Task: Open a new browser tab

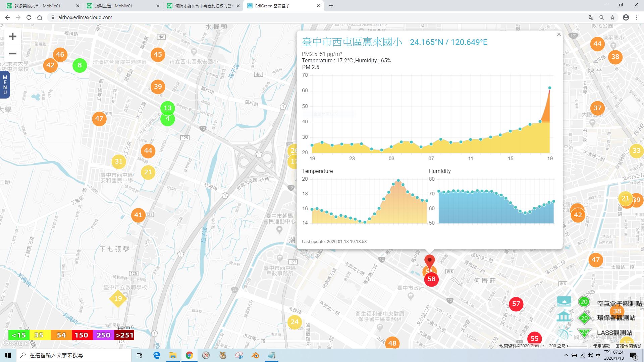Action: coord(331,6)
